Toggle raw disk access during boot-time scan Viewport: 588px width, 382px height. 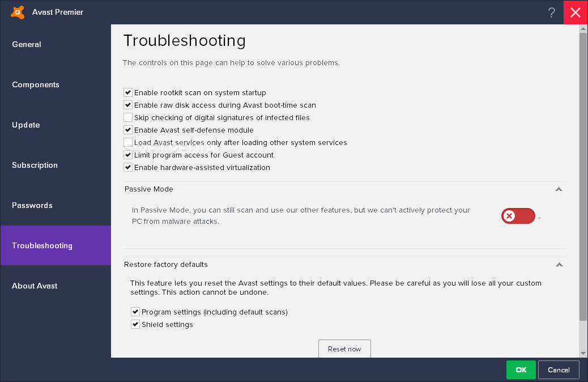(128, 105)
